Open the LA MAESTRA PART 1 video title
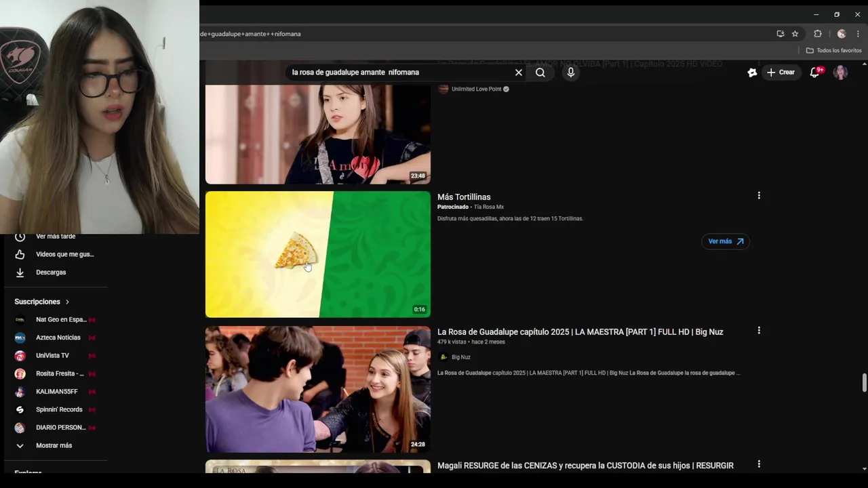Screen dimensions: 868x488 pyautogui.click(x=580, y=331)
